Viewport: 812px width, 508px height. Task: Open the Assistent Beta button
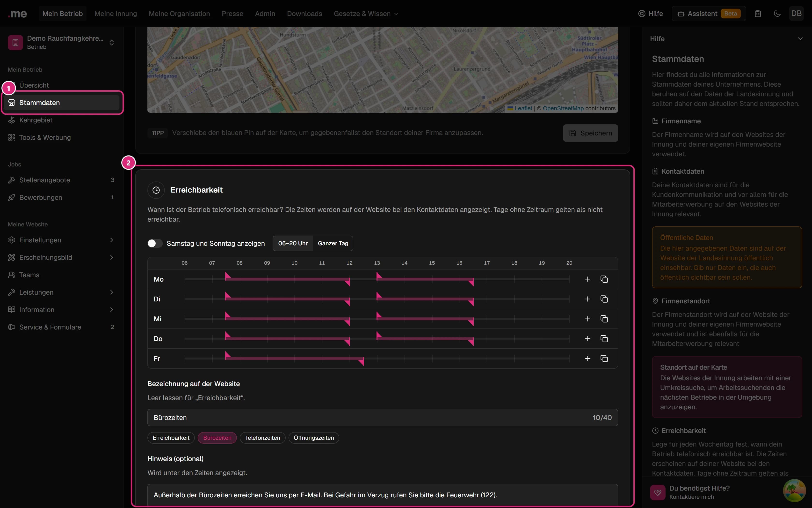[709, 14]
